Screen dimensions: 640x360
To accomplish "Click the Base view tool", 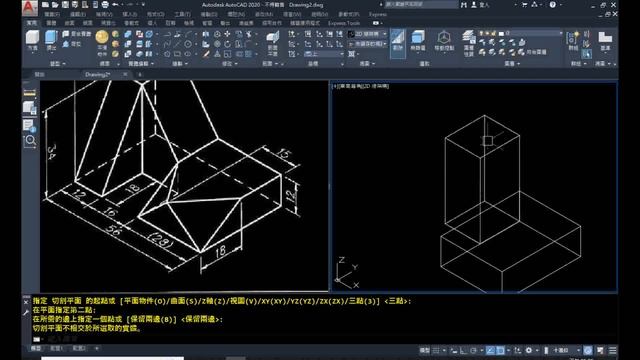I will pos(605,41).
